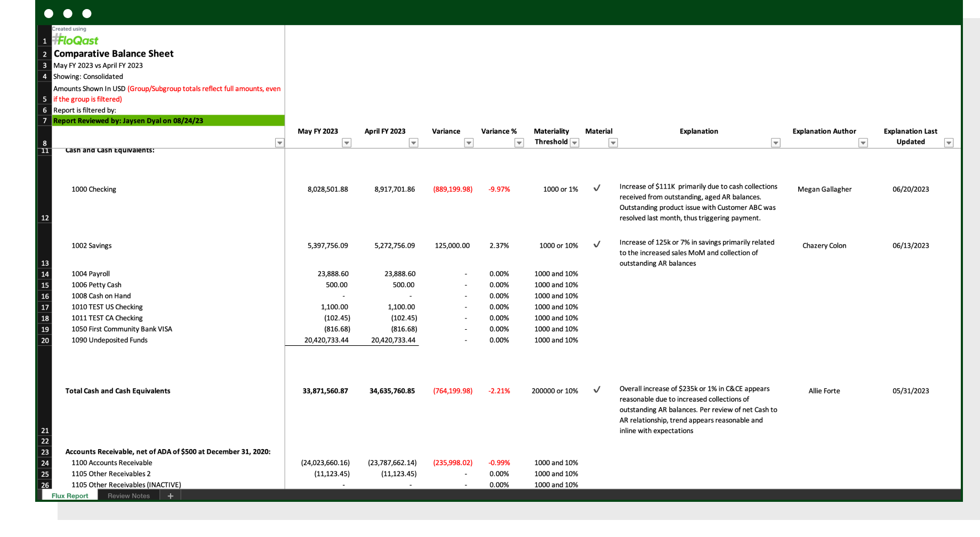Click the Material checkmark for 1000 Checking
Image resolution: width=980 pixels, height=537 pixels.
coord(597,188)
